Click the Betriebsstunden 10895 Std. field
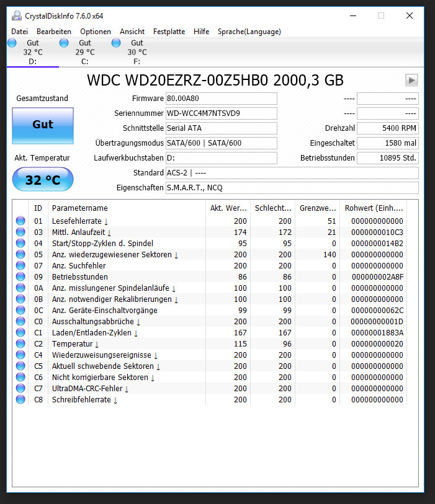435x504 pixels. [x=388, y=158]
